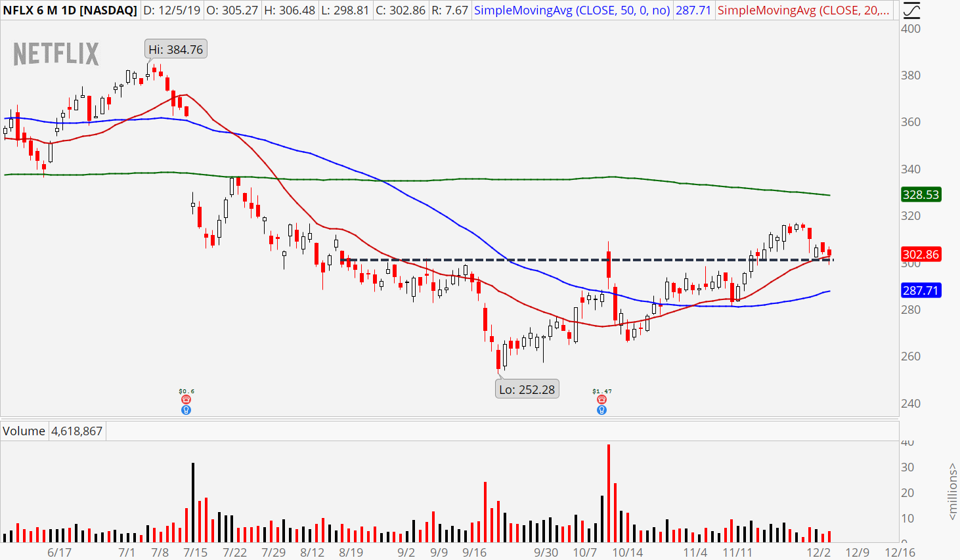Click the red earnings phone icon under $0.6
The height and width of the screenshot is (560, 960).
(186, 400)
